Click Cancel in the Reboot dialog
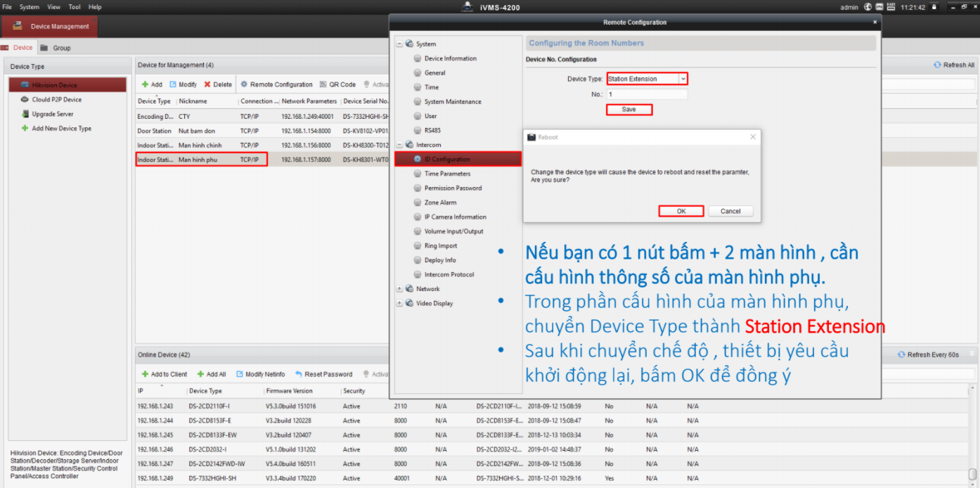Image resolution: width=980 pixels, height=488 pixels. [x=730, y=211]
